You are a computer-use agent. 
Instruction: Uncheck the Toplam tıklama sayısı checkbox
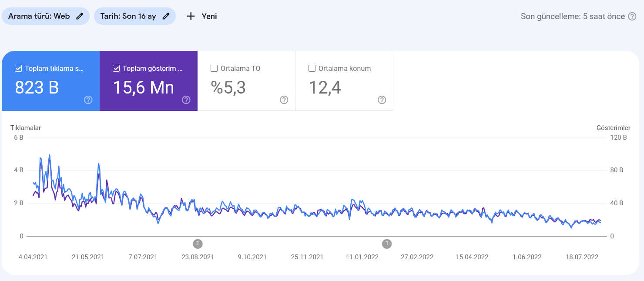(18, 68)
